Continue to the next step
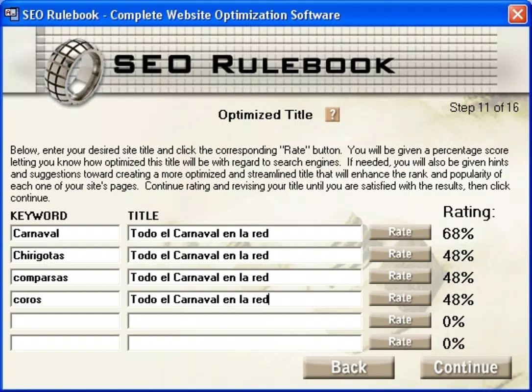This screenshot has width=532, height=392. click(x=466, y=367)
